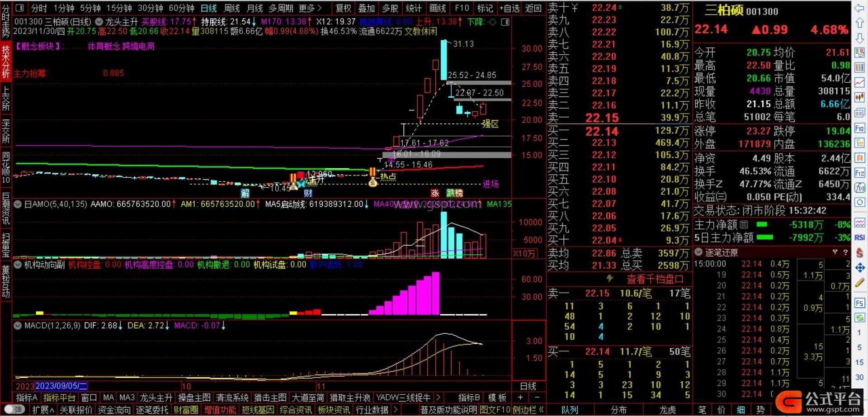Viewport: 868px width, 417px height.
Task: Click the minus zoom-out button beside 模板
Action: click(537, 398)
